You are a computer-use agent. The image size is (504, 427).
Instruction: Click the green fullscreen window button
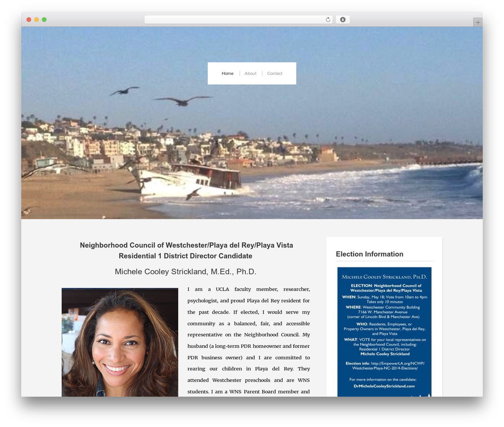tap(44, 20)
